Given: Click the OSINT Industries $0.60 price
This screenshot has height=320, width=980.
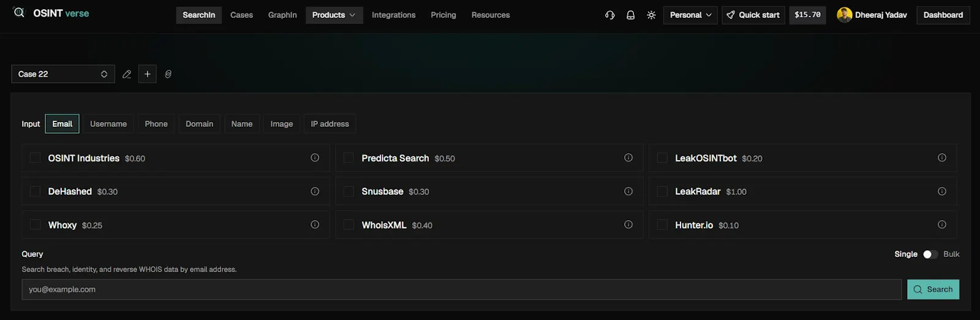Looking at the screenshot, I should [x=135, y=159].
